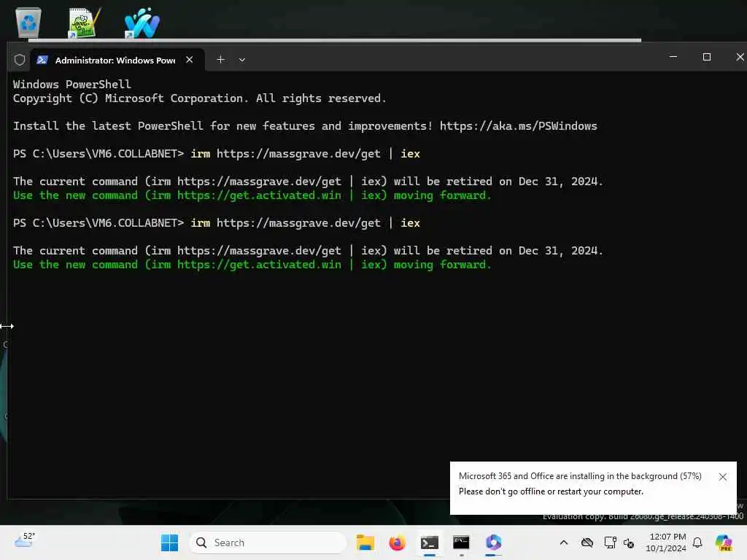Click the first green 'Use the new command' message
The height and width of the screenshot is (560, 747).
click(252, 195)
